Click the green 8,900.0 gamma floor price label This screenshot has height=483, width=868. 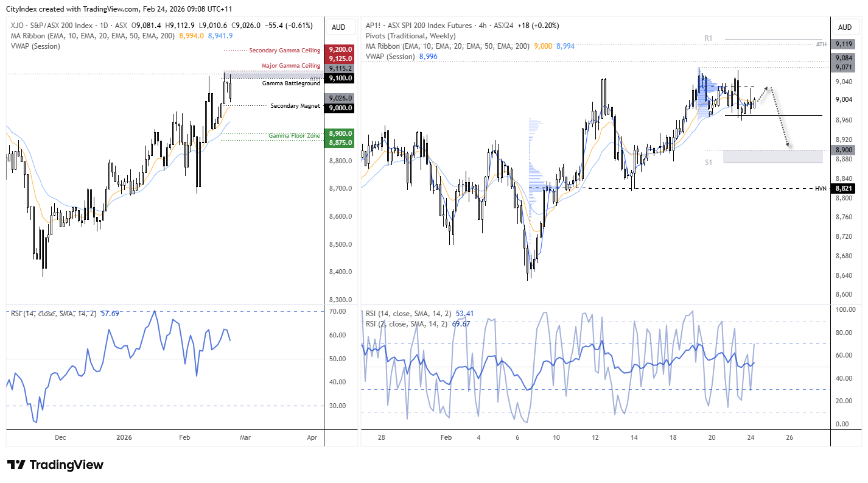340,133
